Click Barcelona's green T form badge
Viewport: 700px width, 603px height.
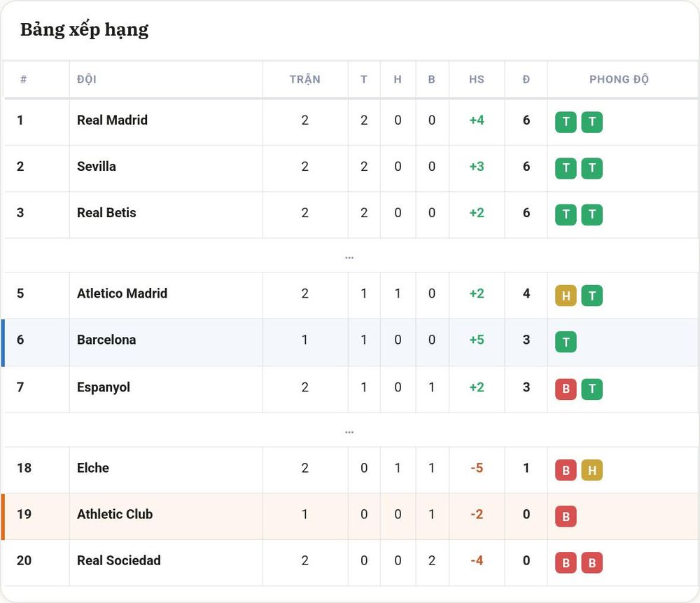coord(566,342)
